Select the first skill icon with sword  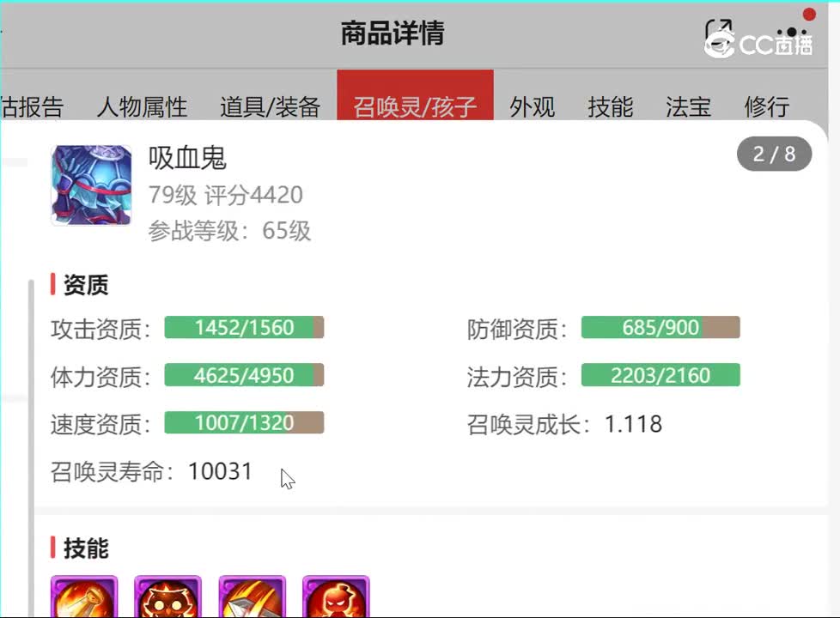(84, 596)
